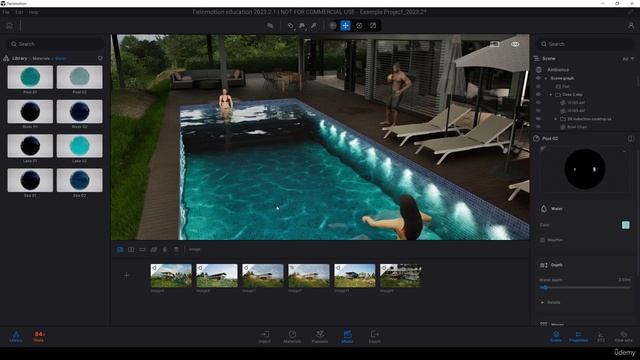Open Materials from the bottom dock

pos(292,337)
